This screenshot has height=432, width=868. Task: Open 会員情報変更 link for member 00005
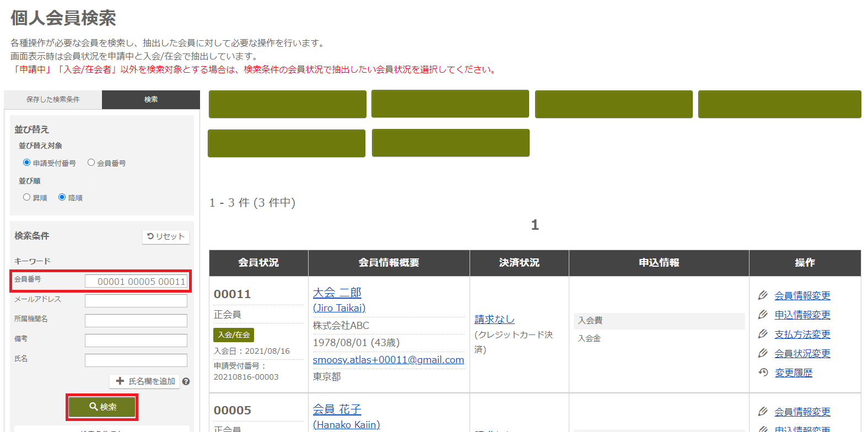coord(802,412)
